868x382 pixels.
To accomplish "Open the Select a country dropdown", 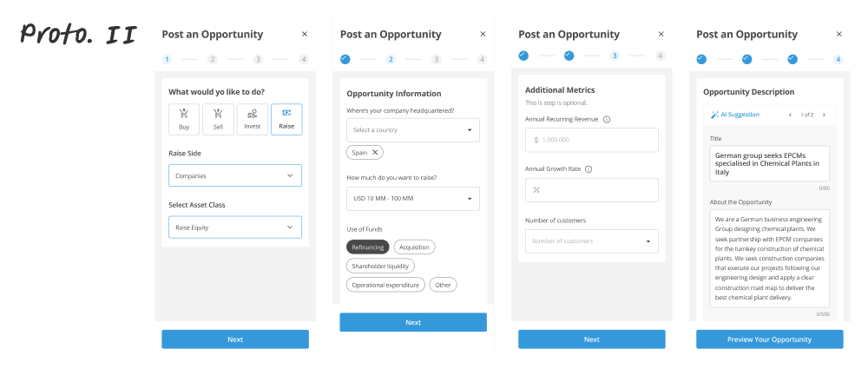I will pyautogui.click(x=413, y=130).
